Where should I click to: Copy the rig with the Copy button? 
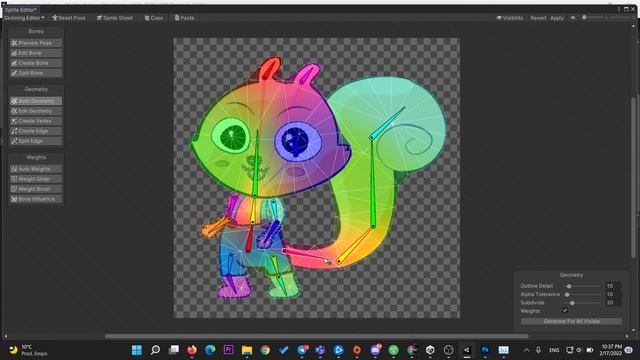click(154, 18)
